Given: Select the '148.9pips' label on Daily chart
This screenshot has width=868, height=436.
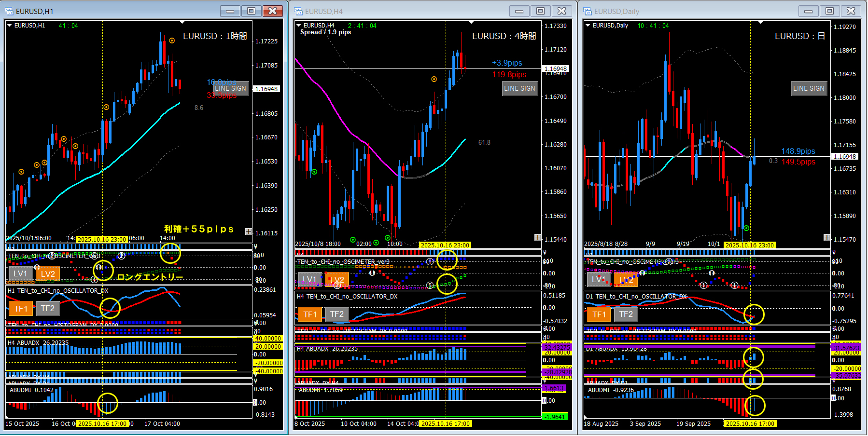Looking at the screenshot, I should 798,151.
